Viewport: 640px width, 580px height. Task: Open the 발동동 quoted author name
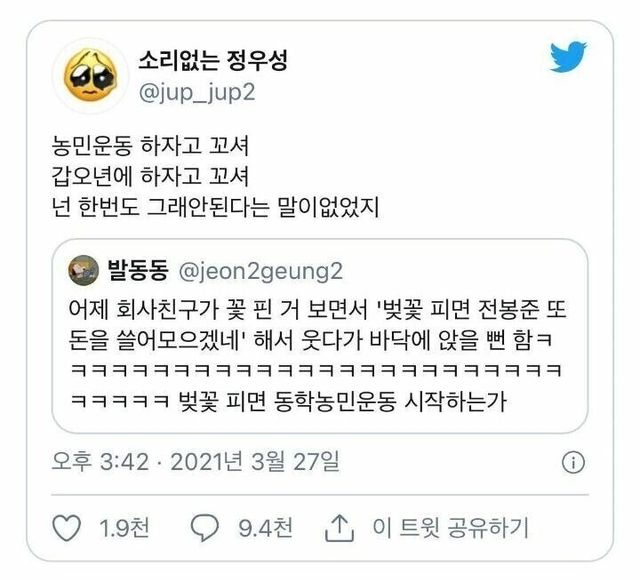[x=138, y=270]
